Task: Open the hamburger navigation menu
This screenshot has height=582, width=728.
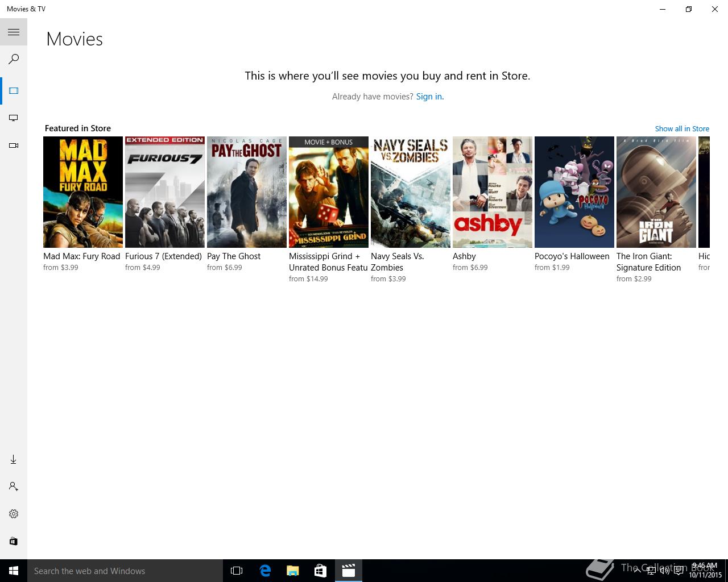Action: 14,32
